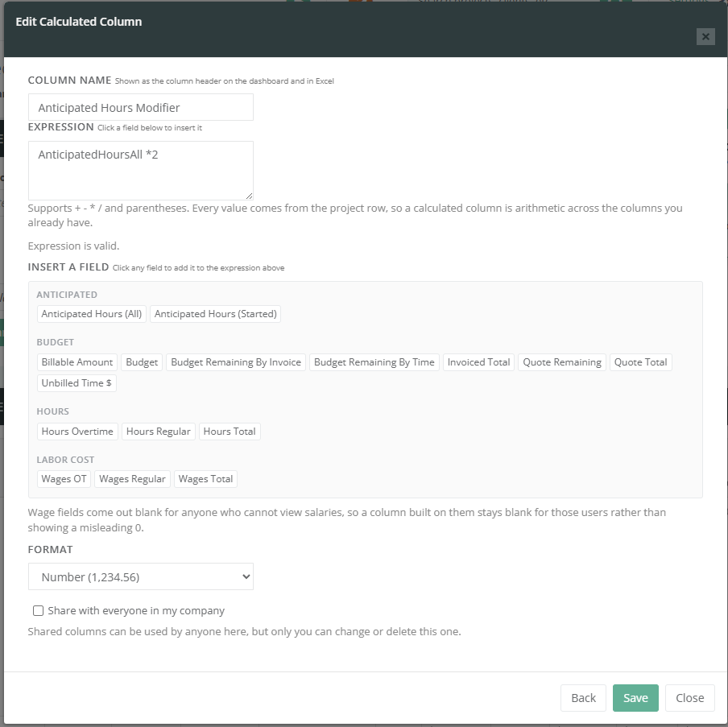
Task: Go Back to the previous step
Action: point(583,698)
